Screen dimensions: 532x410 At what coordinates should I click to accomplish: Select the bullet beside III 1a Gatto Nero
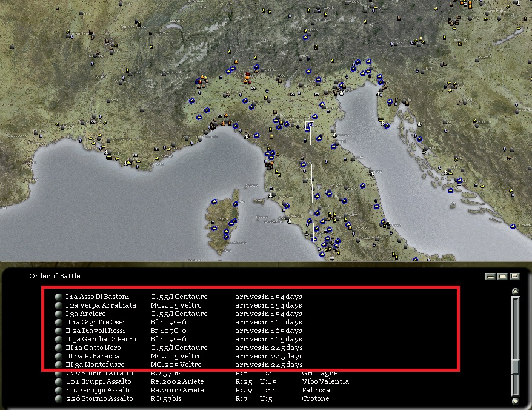(x=58, y=348)
